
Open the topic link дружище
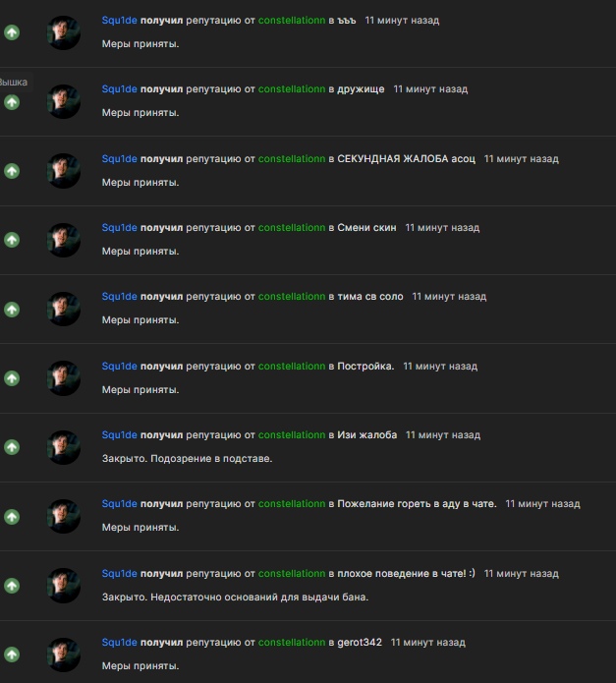point(361,89)
